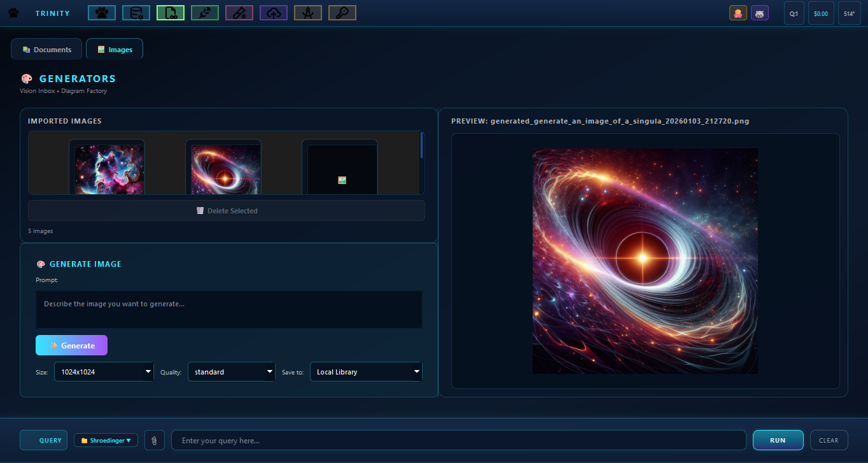Image resolution: width=868 pixels, height=463 pixels.
Task: Change the Quality dropdown from standard
Action: (x=231, y=371)
